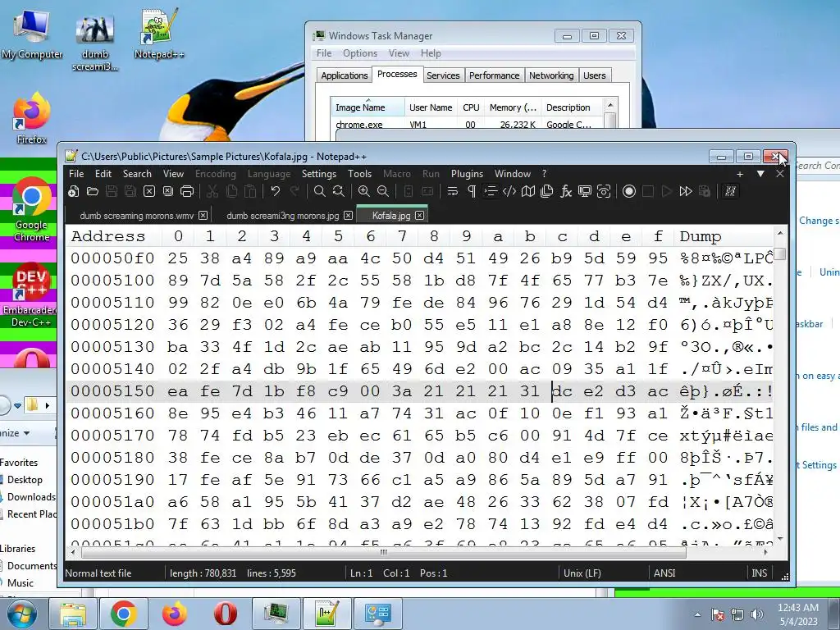Run macro multiple times fast-forward icon
Image resolution: width=840 pixels, height=630 pixels.
point(686,191)
